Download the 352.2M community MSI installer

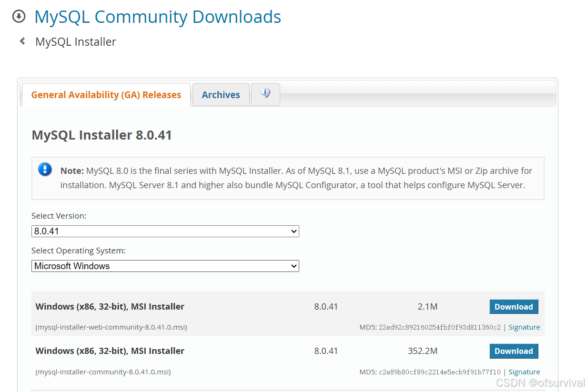pos(514,351)
